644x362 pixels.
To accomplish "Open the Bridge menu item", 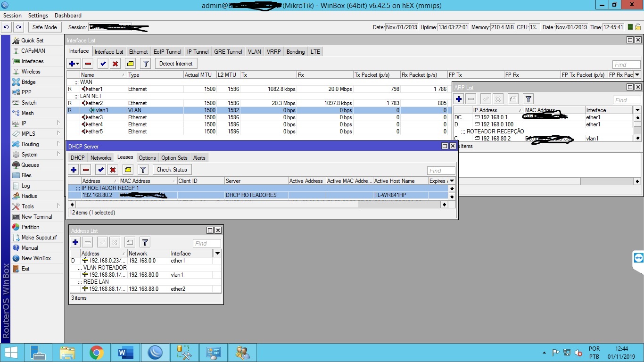I will coord(28,82).
